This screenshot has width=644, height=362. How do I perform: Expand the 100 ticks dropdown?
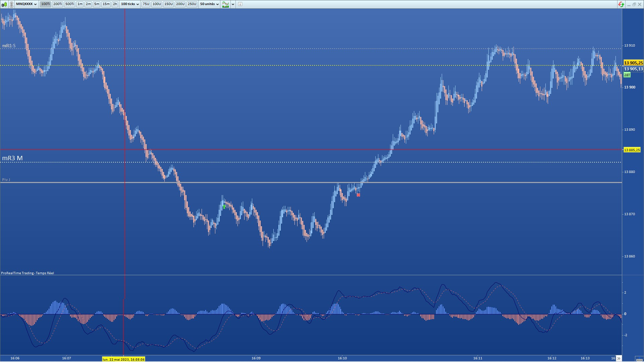[130, 4]
